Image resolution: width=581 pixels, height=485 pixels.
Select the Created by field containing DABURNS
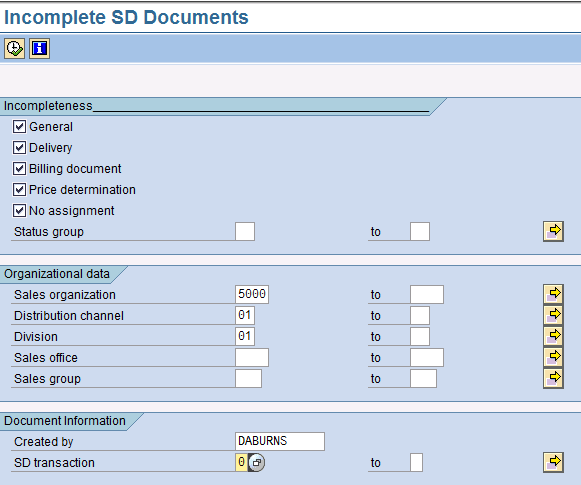click(280, 441)
